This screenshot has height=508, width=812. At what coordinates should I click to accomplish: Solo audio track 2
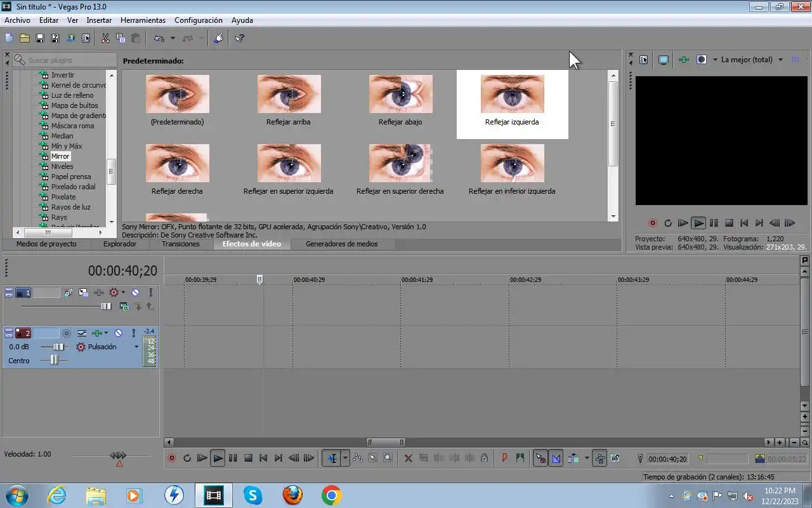133,333
